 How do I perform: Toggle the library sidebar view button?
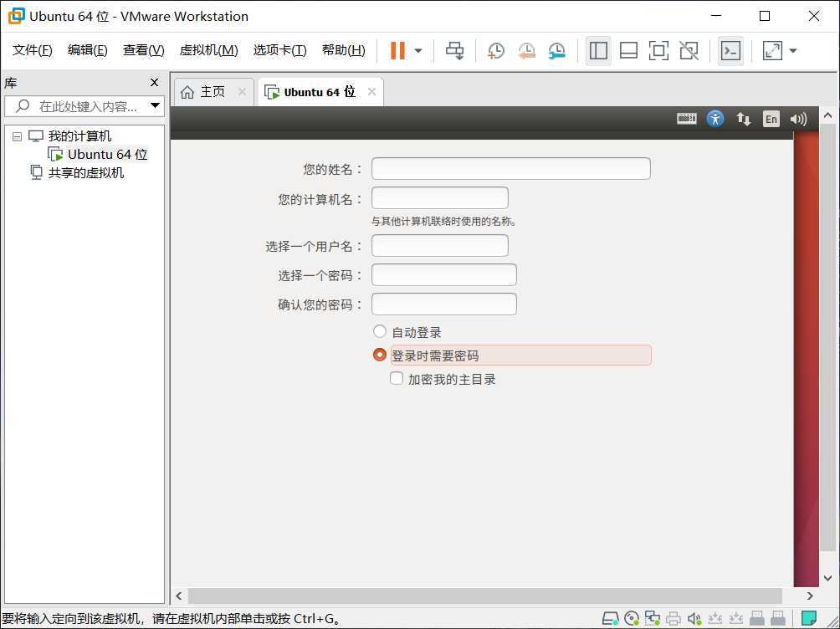(x=598, y=50)
